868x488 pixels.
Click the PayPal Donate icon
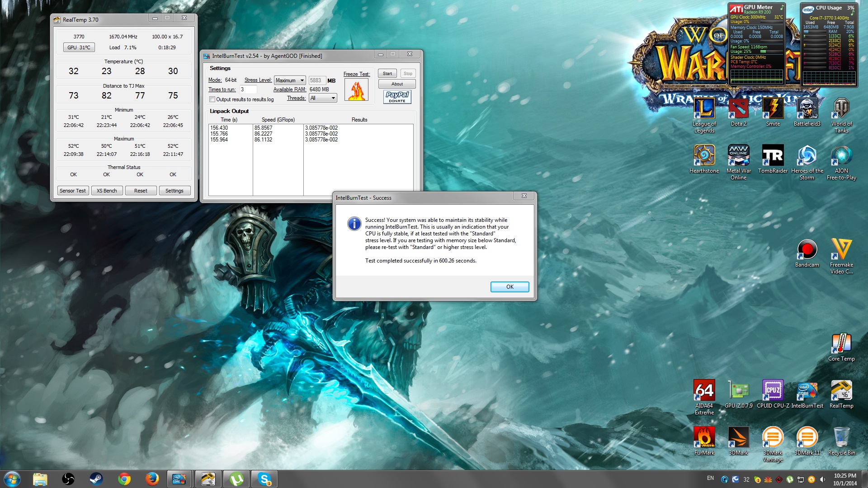click(x=397, y=97)
